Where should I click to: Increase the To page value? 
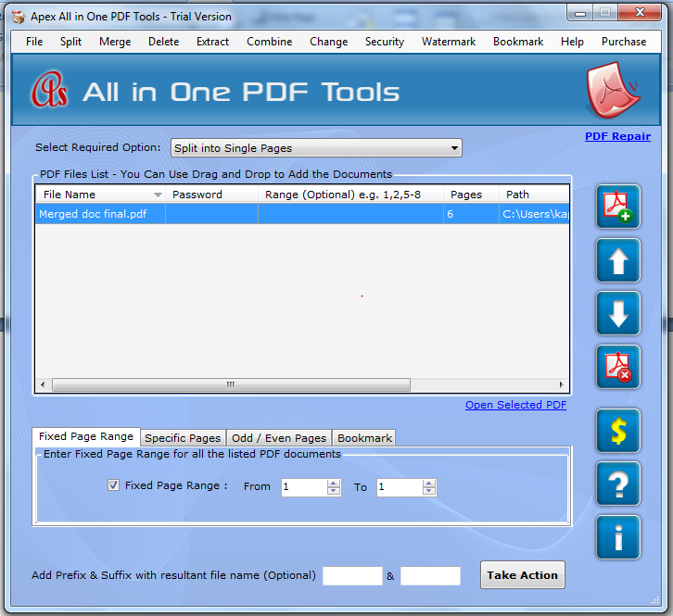pos(429,483)
